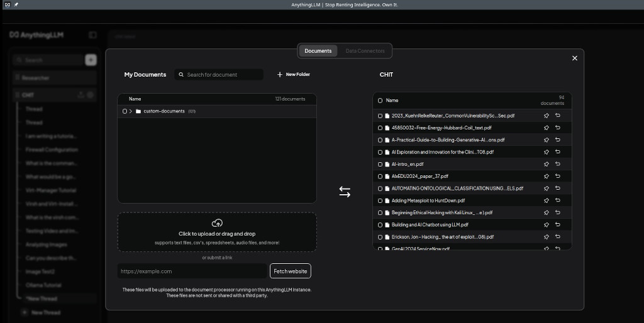This screenshot has width=644, height=323.
Task: Click the AIxEDU2024_paper_37.pdf file name
Action: tap(419, 176)
